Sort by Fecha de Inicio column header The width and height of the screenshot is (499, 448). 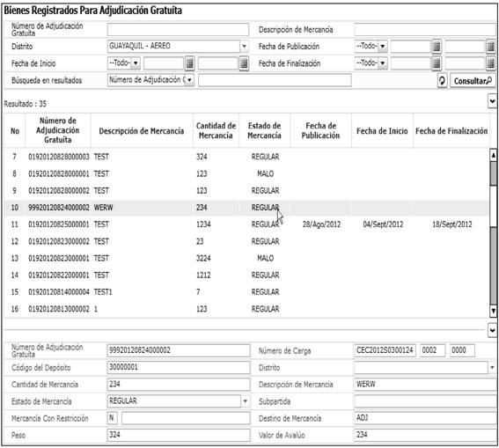[382, 131]
